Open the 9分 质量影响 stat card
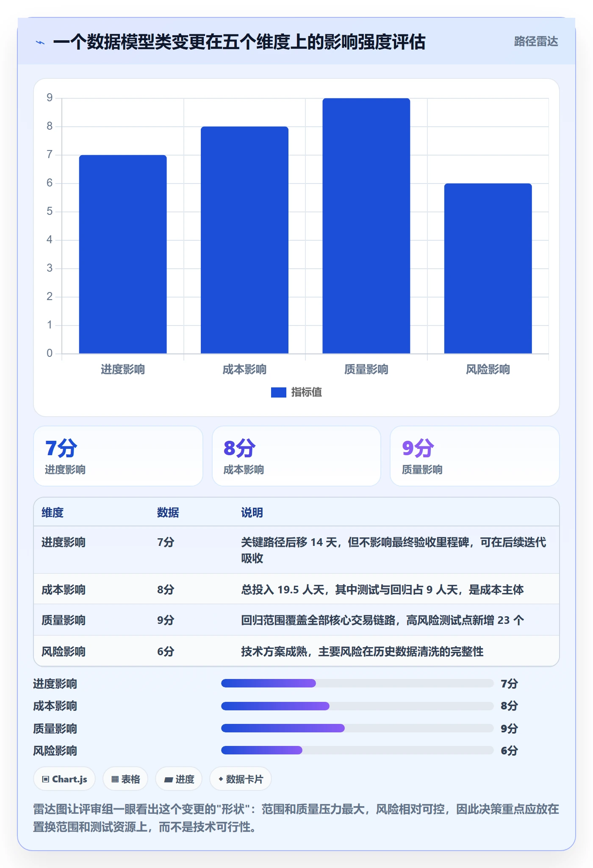593x868 pixels. [x=475, y=456]
